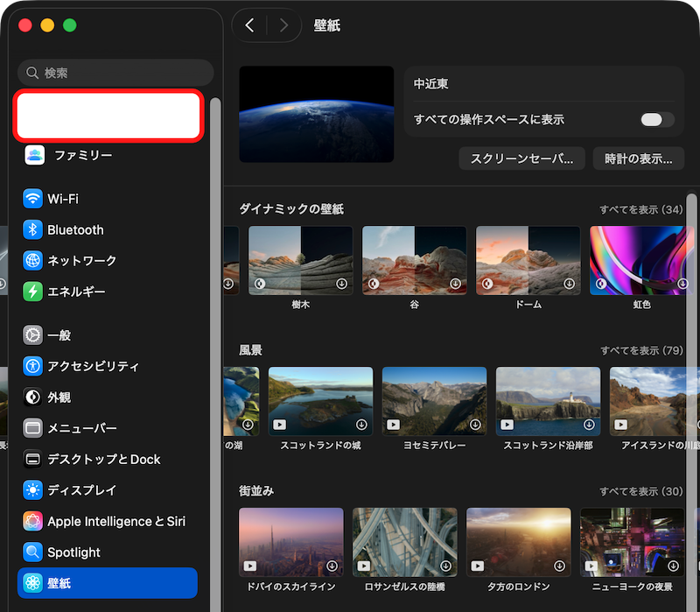Select デスクトップと Dock menu item
Screen dimensions: 700x612
pyautogui.click(x=103, y=459)
